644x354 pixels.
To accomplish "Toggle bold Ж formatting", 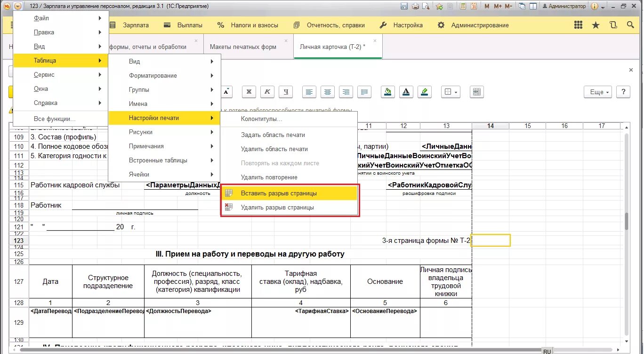I will tap(249, 92).
